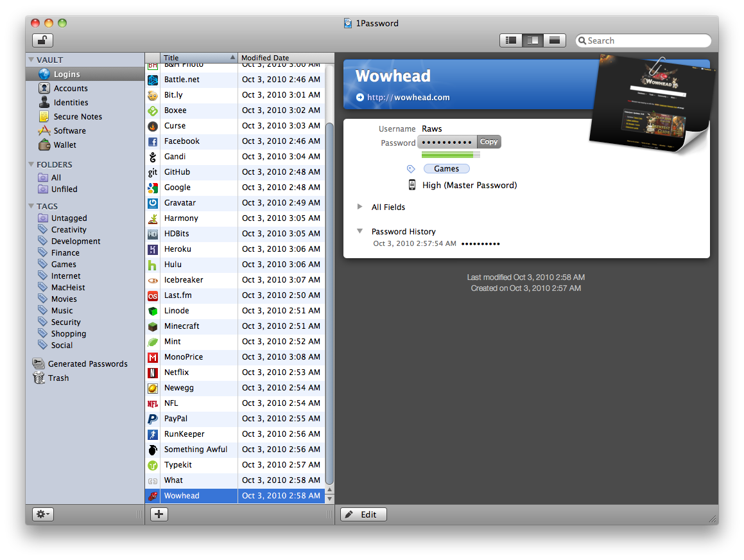Switch to the middle split view layout
The height and width of the screenshot is (560, 744).
[532, 40]
